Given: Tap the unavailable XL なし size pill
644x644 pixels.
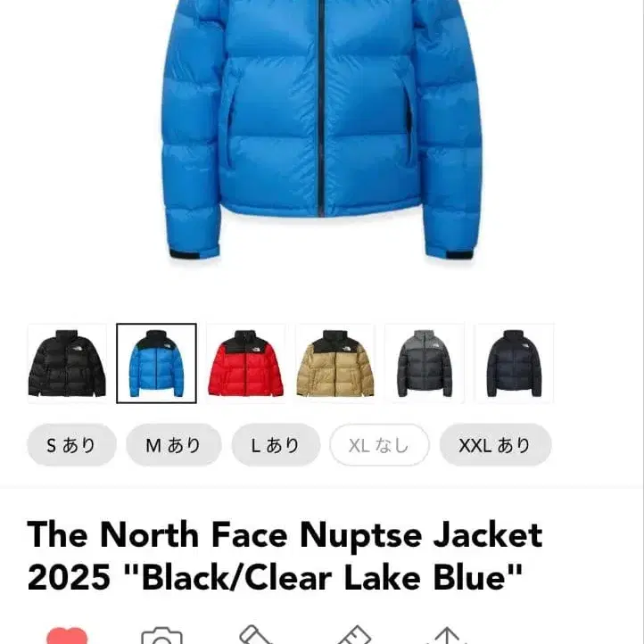Looking at the screenshot, I should (x=379, y=445).
